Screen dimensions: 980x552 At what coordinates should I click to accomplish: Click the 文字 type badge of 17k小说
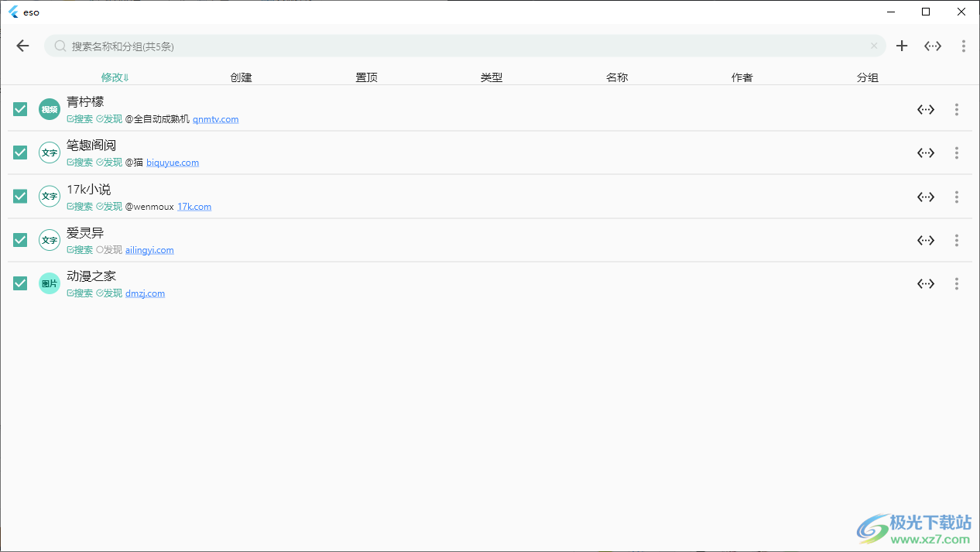point(50,197)
